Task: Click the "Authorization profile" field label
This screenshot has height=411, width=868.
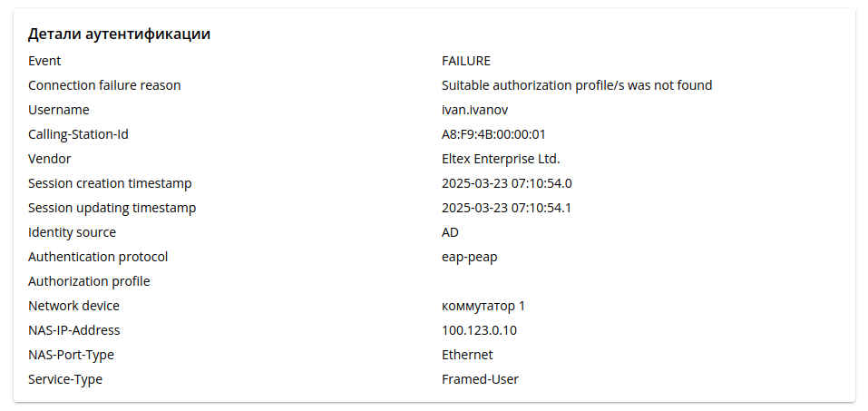Action: (89, 281)
